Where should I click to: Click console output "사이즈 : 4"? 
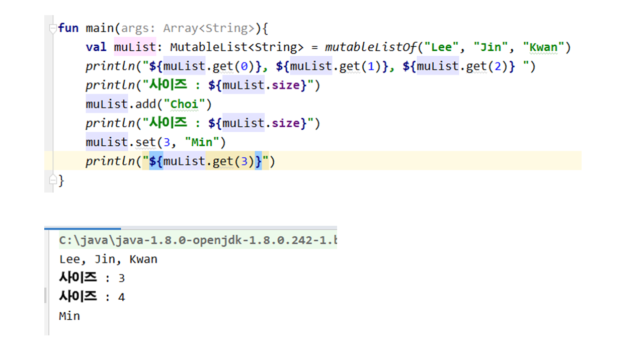(x=92, y=297)
